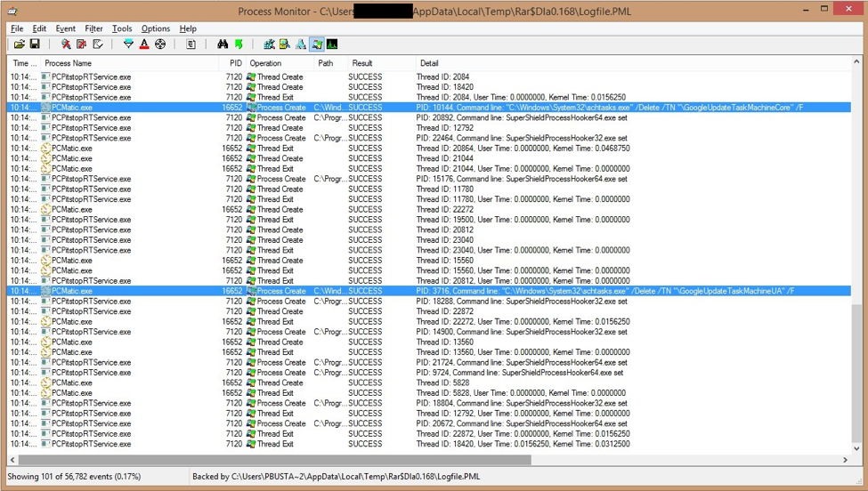The image size is (868, 491).
Task: Toggle Show Registry Activity toolbar button
Action: pyautogui.click(x=270, y=44)
